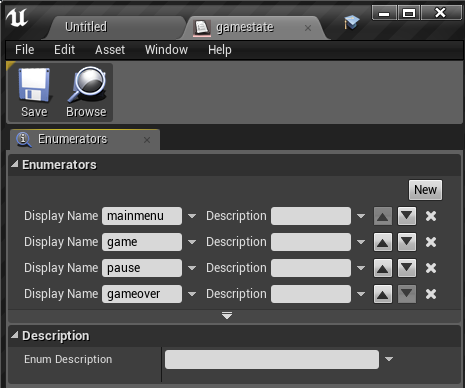Move game enumerator up
The height and width of the screenshot is (388, 465).
pos(383,242)
